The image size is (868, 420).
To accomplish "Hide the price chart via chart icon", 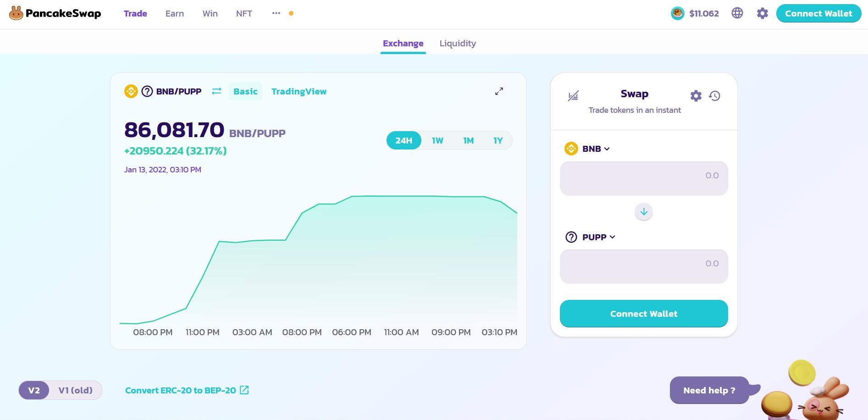I will pos(573,96).
